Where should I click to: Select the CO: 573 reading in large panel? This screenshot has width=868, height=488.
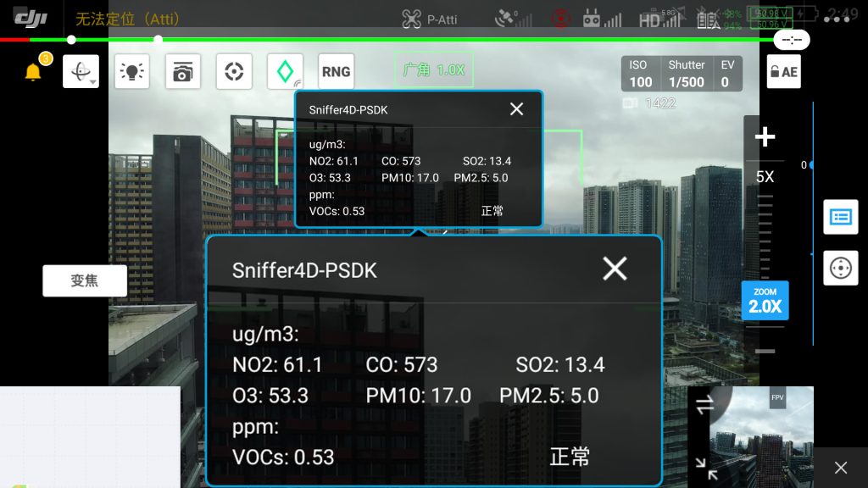pyautogui.click(x=401, y=364)
